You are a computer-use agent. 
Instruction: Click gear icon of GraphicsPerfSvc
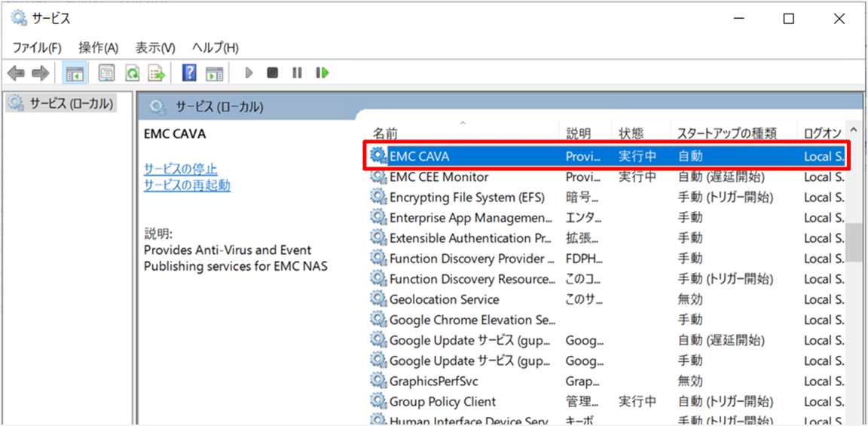pos(378,381)
